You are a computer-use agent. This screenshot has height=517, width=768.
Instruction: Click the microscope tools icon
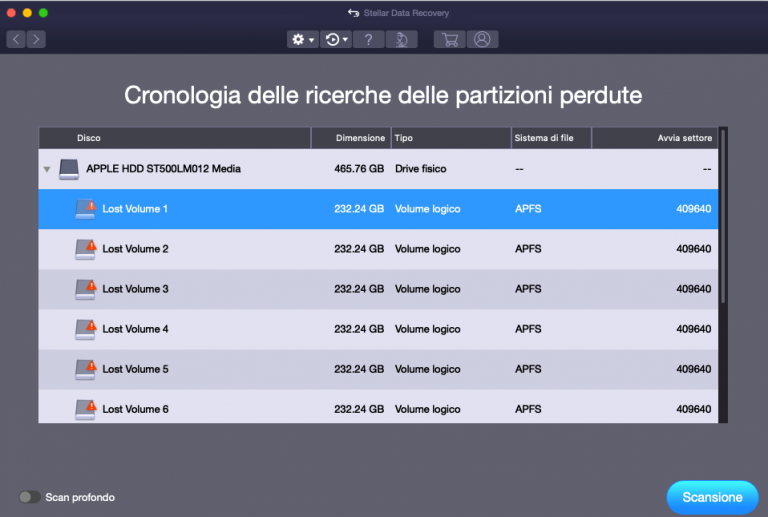pyautogui.click(x=402, y=39)
